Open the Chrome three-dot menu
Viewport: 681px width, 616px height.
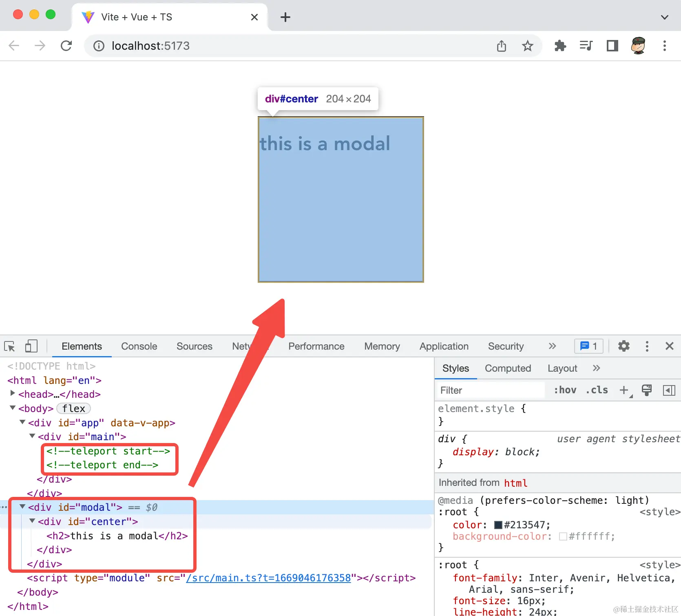[x=665, y=46]
